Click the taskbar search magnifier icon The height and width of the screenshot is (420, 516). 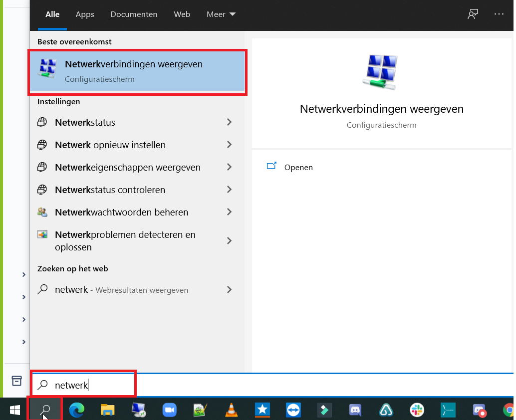(x=45, y=410)
